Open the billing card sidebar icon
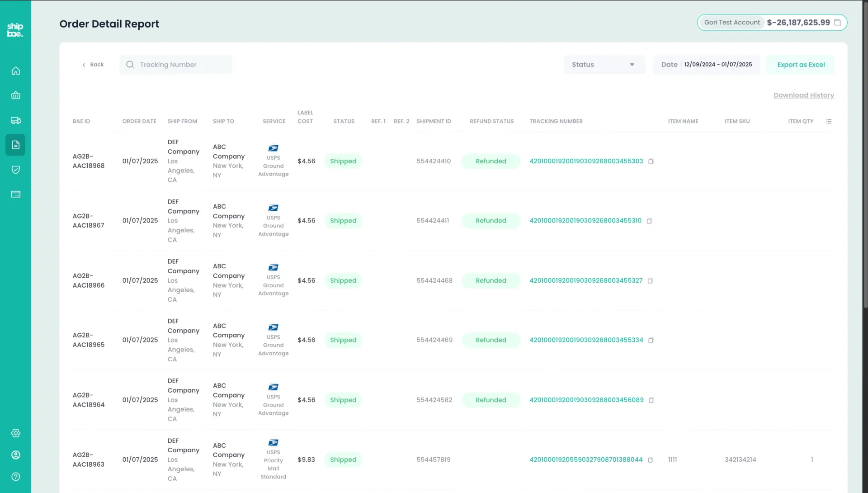The width and height of the screenshot is (868, 493). [15, 194]
